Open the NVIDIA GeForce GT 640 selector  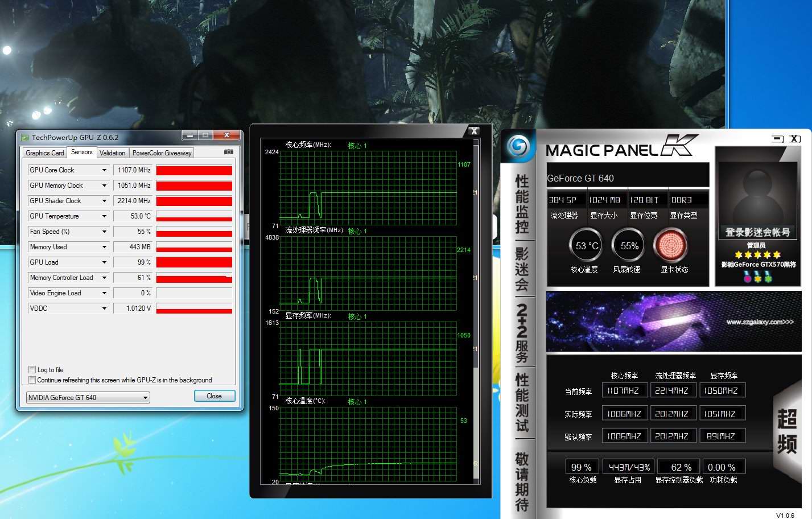[x=88, y=398]
